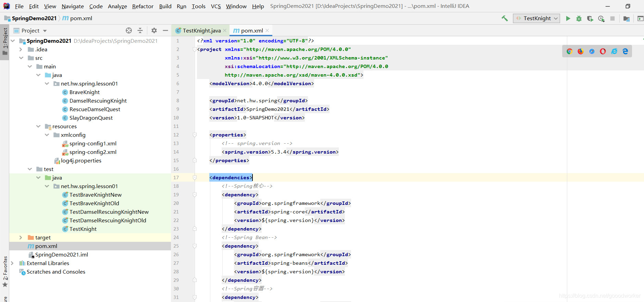Image resolution: width=644 pixels, height=302 pixels.
Task: Open pom.xml preview in Edge
Action: 626,51
